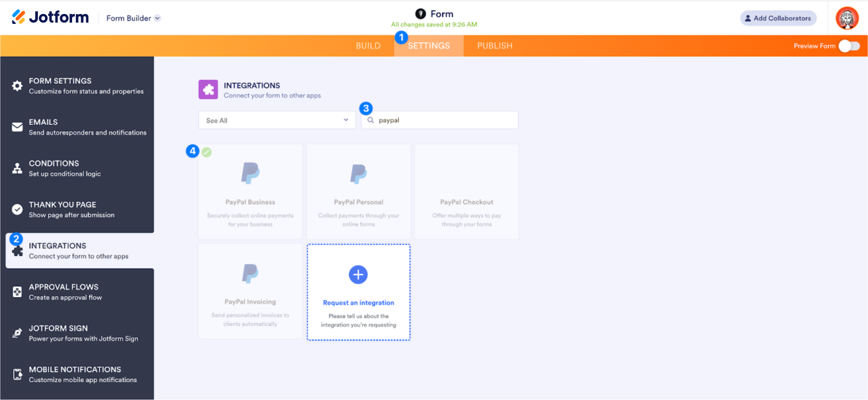Click the PayPal Business logo
This screenshot has height=400, width=868.
click(250, 173)
